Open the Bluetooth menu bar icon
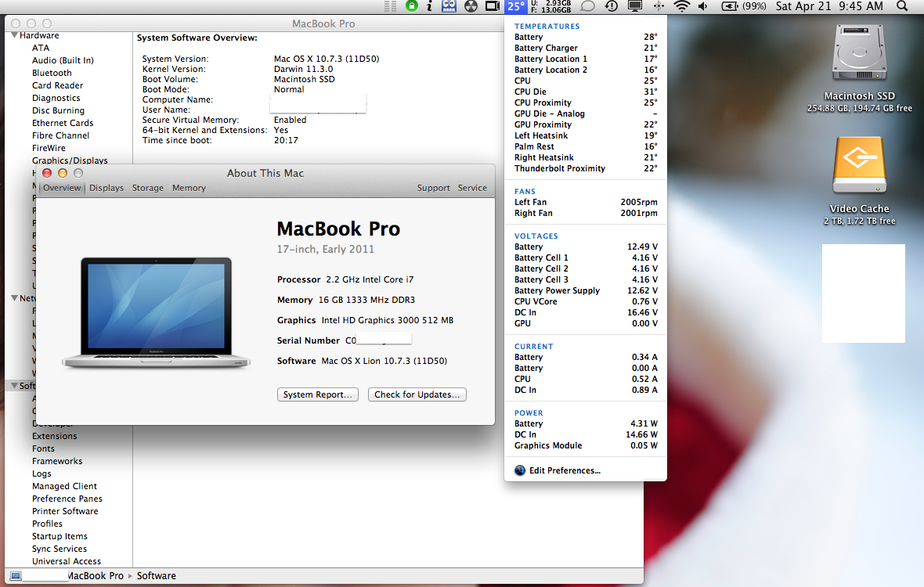Screen dimensions: 924x587 [659, 6]
